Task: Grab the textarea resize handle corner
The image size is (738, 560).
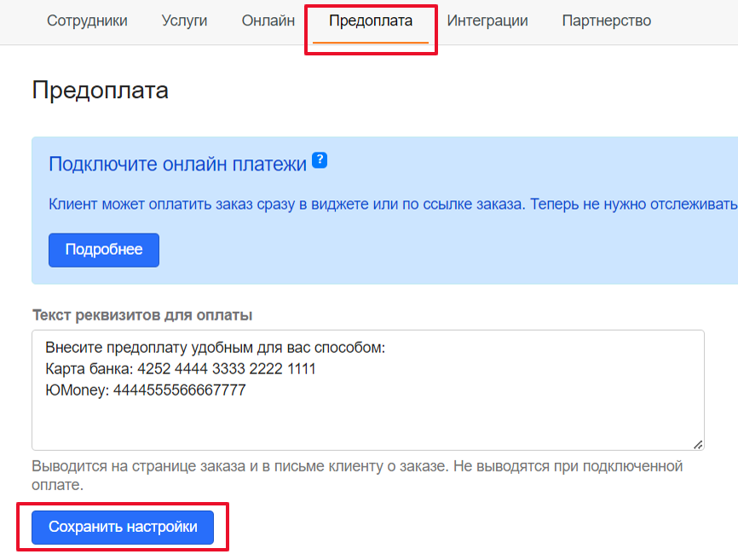Action: [698, 443]
